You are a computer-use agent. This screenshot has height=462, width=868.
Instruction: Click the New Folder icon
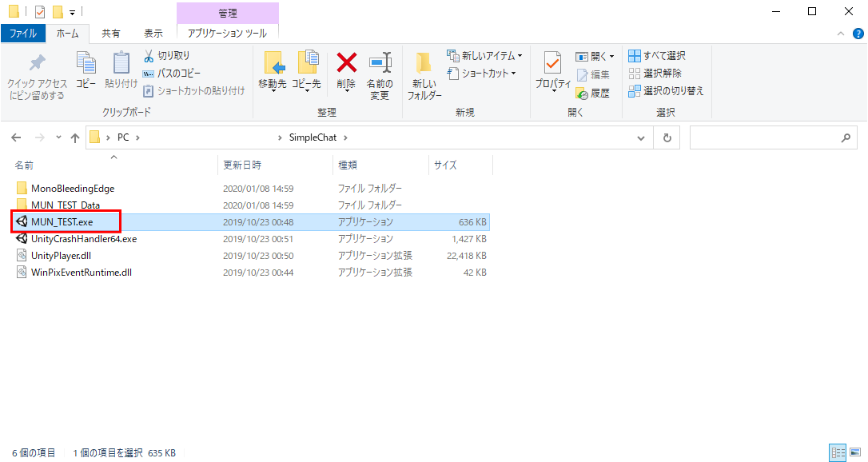[424, 63]
